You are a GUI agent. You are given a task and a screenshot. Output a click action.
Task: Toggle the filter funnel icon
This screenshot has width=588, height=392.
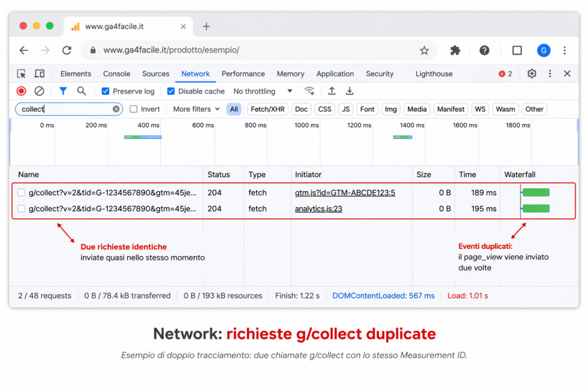(x=63, y=91)
